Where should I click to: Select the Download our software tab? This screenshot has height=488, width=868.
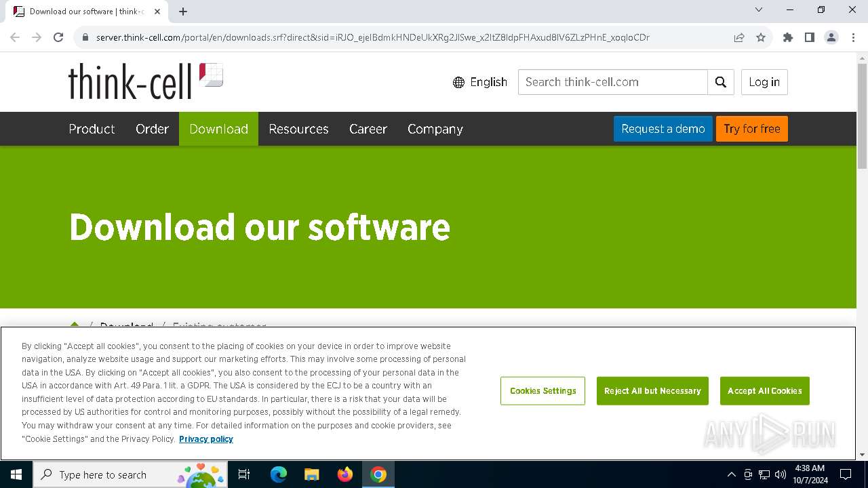pyautogui.click(x=87, y=12)
